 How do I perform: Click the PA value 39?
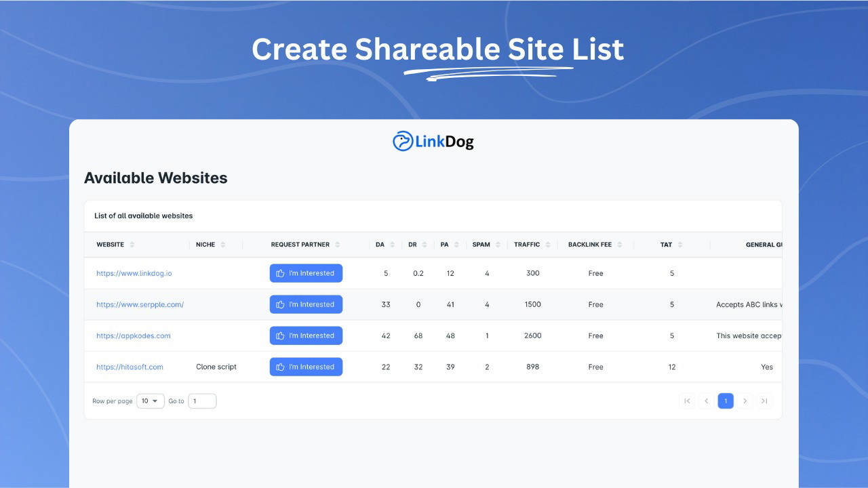450,367
